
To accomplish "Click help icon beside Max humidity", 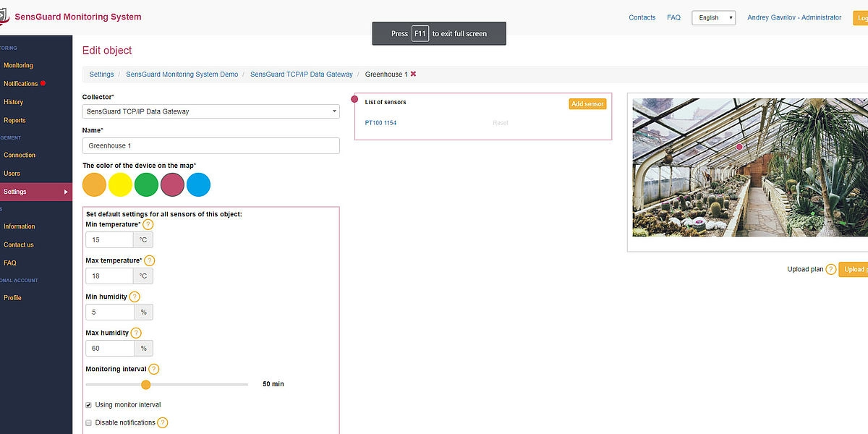I will 136,333.
